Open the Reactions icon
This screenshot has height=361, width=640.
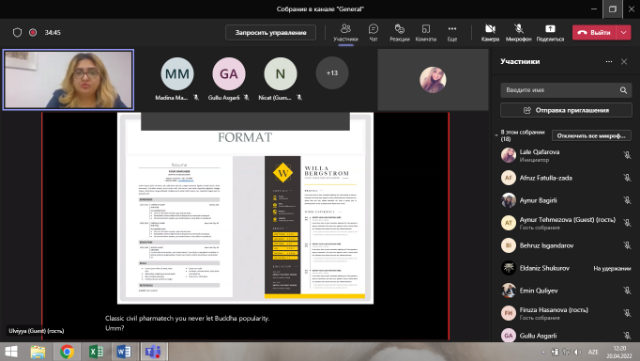click(399, 32)
